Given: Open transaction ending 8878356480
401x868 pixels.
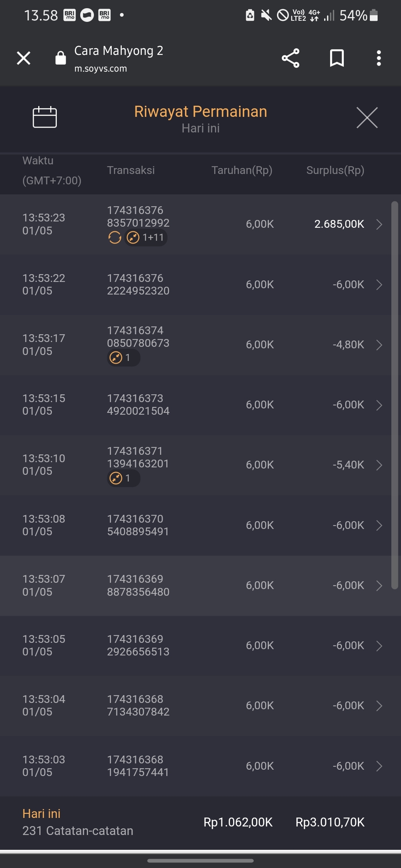Looking at the screenshot, I should pos(138,585).
